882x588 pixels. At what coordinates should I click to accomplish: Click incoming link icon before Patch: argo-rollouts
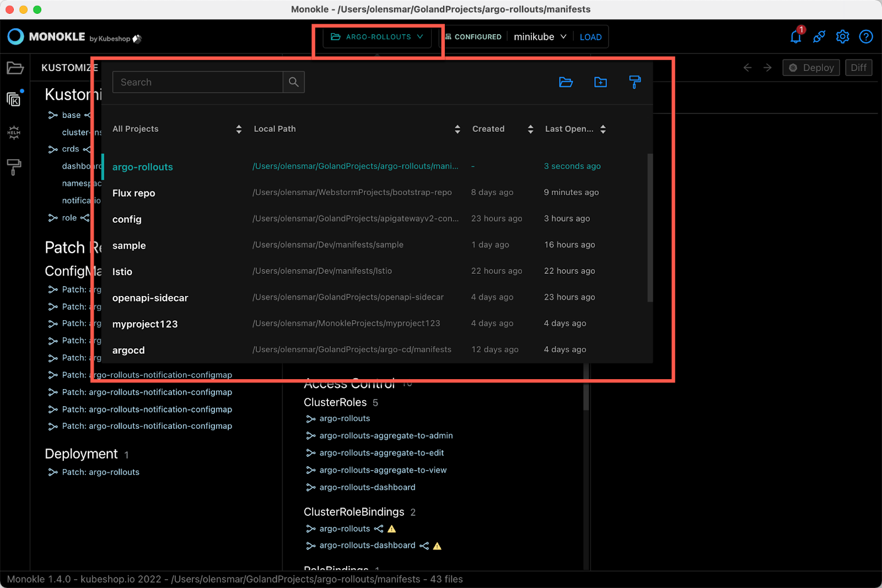(53, 472)
